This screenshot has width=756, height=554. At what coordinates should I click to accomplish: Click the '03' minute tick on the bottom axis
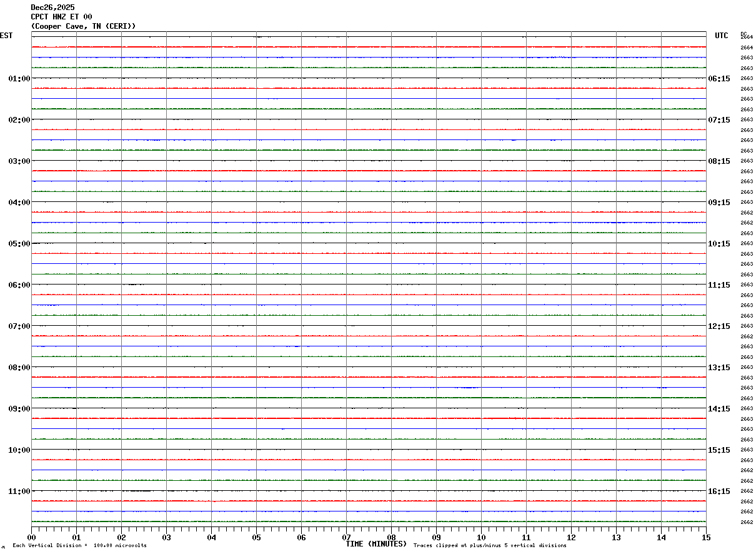167,537
